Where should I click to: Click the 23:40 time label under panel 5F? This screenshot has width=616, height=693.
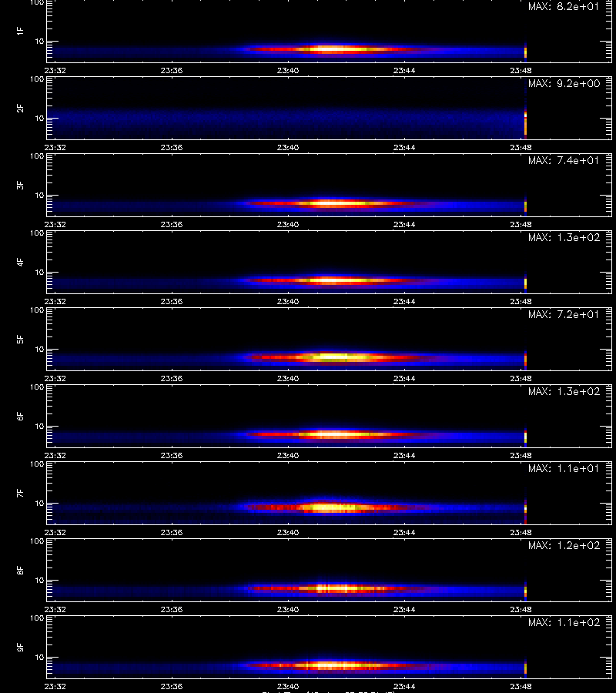tap(288, 379)
